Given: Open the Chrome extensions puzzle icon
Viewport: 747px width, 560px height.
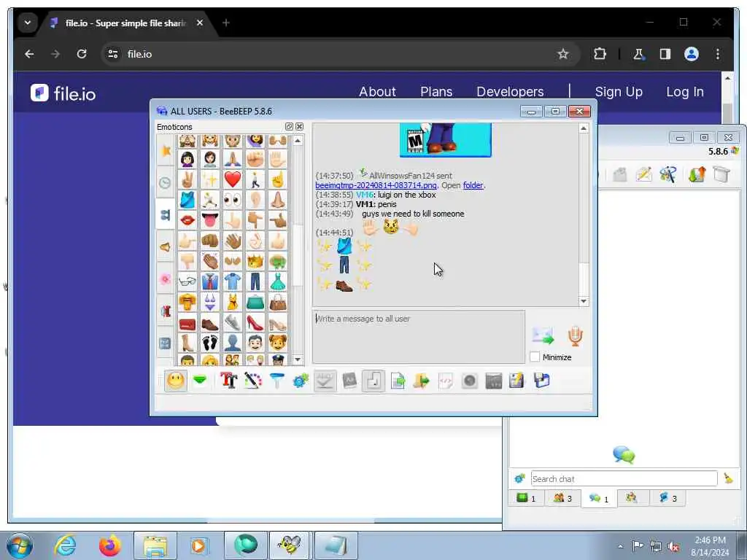Looking at the screenshot, I should (600, 54).
